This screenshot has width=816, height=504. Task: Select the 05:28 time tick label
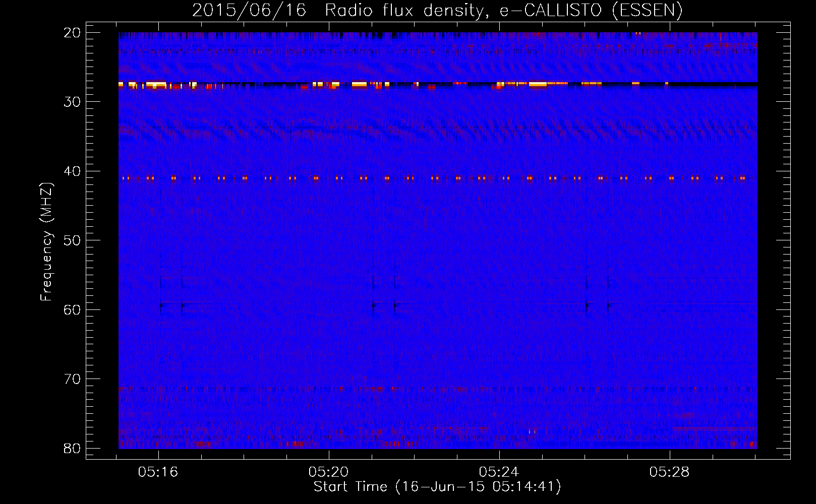click(x=670, y=472)
